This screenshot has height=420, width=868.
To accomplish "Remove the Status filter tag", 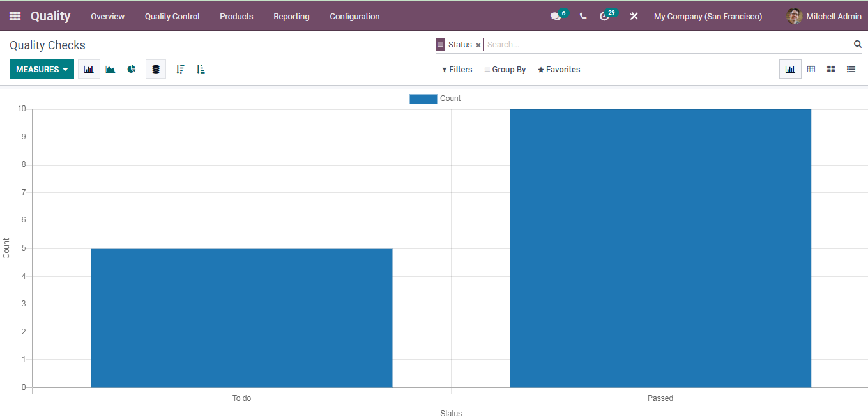I will tap(478, 44).
